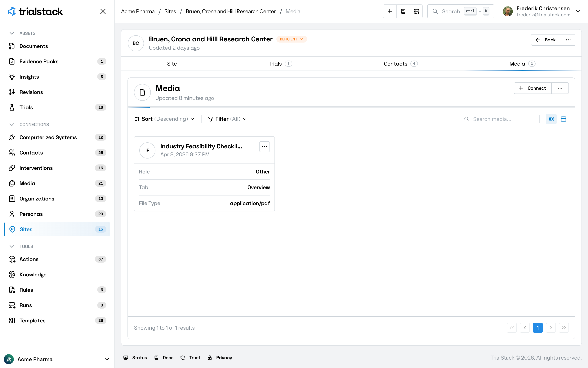Viewport: 588px width, 368px height.
Task: Open more options beside the Connect button
Action: pyautogui.click(x=560, y=88)
